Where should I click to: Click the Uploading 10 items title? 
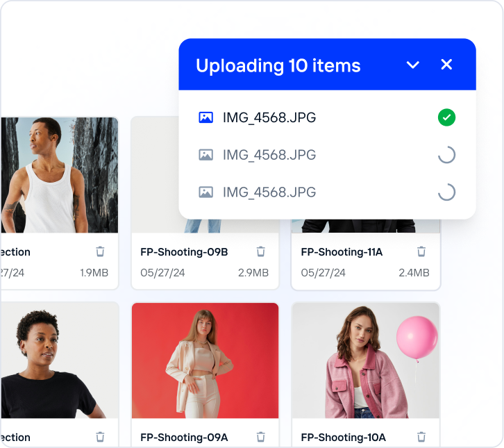tap(278, 65)
